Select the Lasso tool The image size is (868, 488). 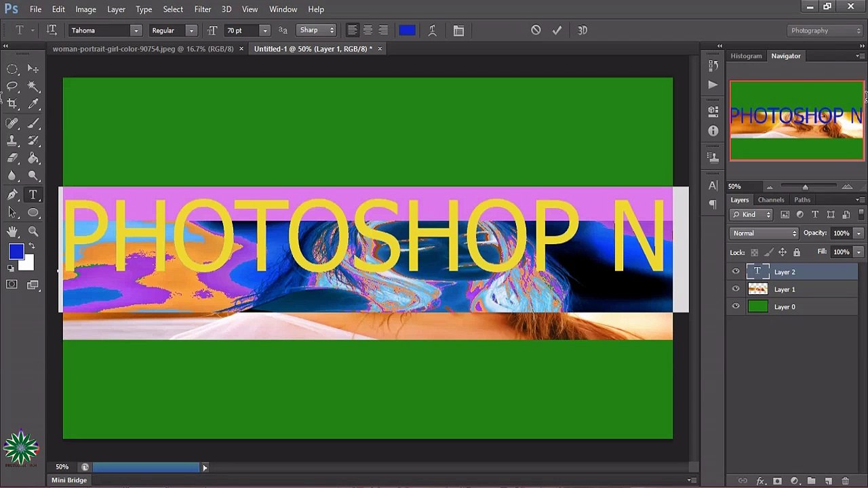12,86
